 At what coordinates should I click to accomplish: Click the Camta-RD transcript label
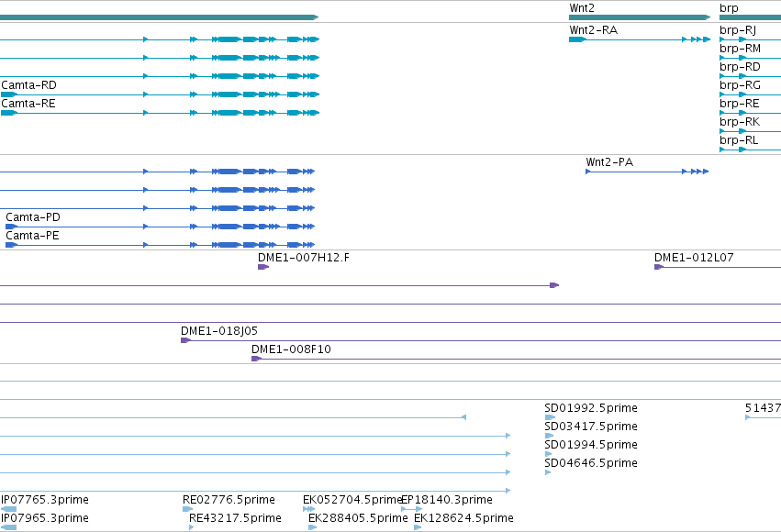[x=28, y=85]
